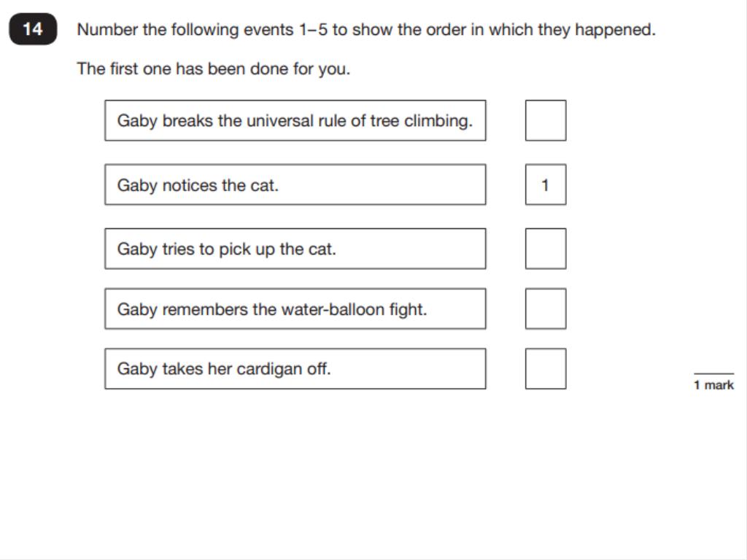Select the 'Gaby breaks the universal rule of tree climbing' statement
This screenshot has width=747, height=560.
pos(295,120)
